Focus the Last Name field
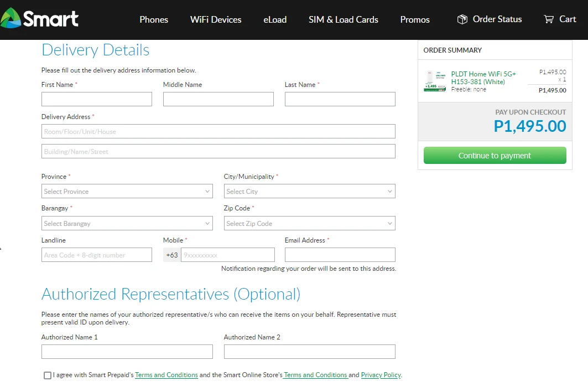 tap(340, 99)
